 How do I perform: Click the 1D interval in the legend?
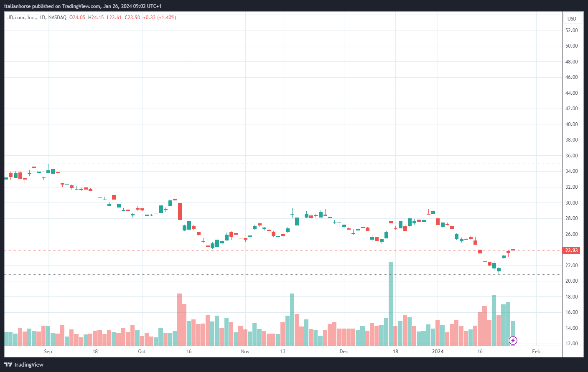[x=42, y=18]
